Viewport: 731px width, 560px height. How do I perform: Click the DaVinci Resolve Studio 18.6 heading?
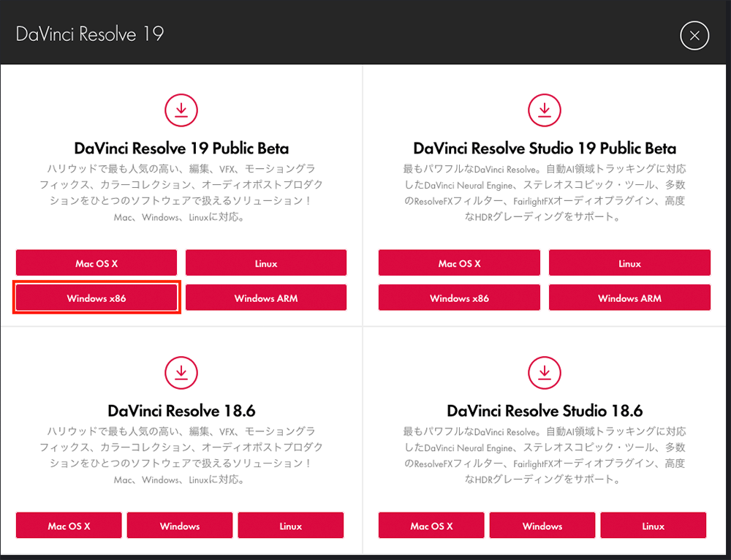tap(545, 411)
